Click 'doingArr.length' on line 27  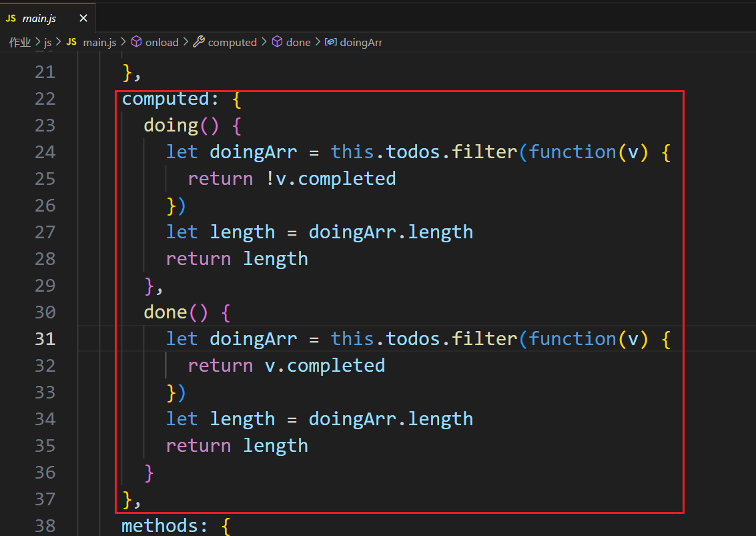pos(390,232)
